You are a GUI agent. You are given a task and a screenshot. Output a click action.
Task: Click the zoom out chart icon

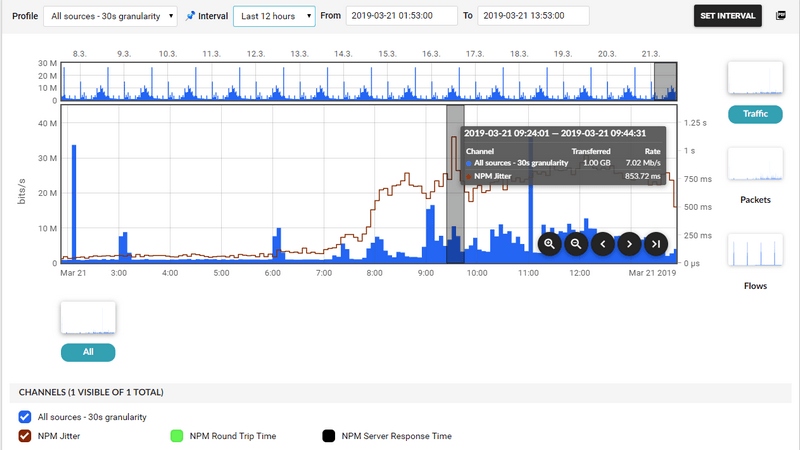coord(576,243)
